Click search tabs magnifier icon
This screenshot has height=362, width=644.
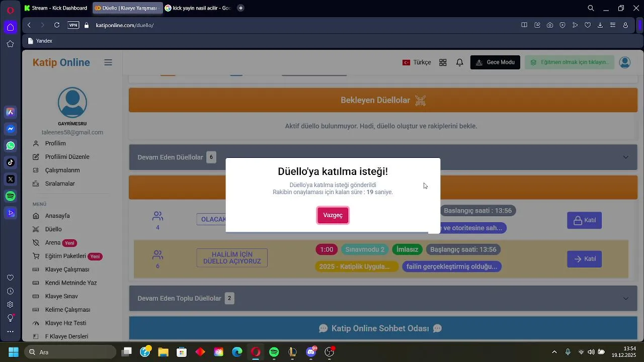(x=591, y=8)
